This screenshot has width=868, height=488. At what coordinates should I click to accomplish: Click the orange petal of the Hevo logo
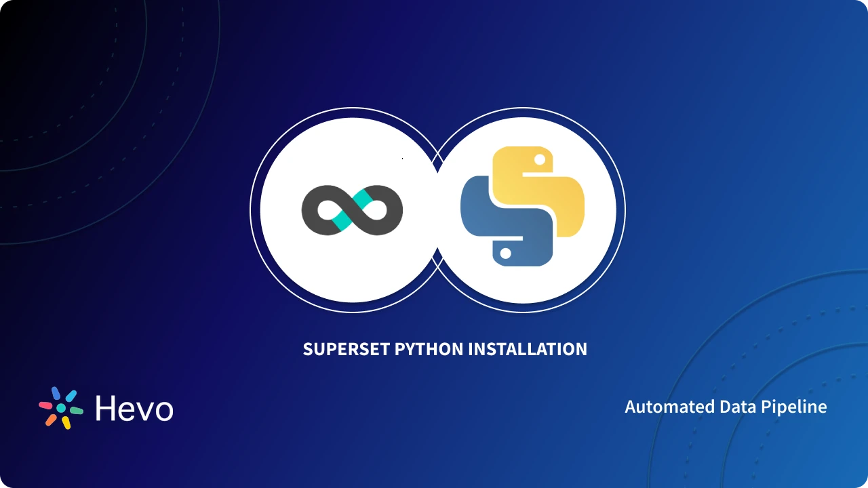[50, 420]
